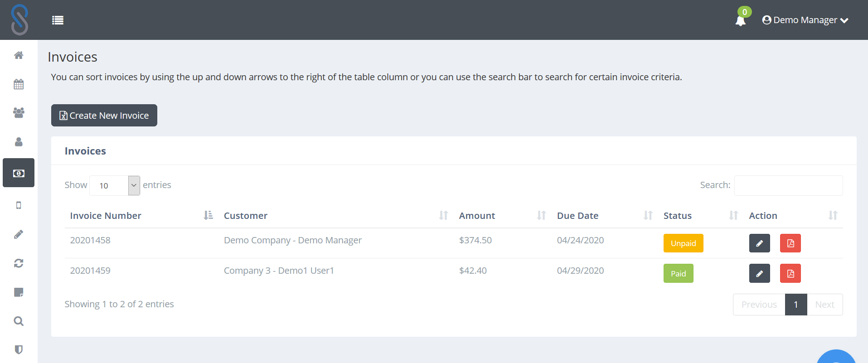Select page 1 in pagination
Viewport: 868px width, 363px height.
(796, 305)
